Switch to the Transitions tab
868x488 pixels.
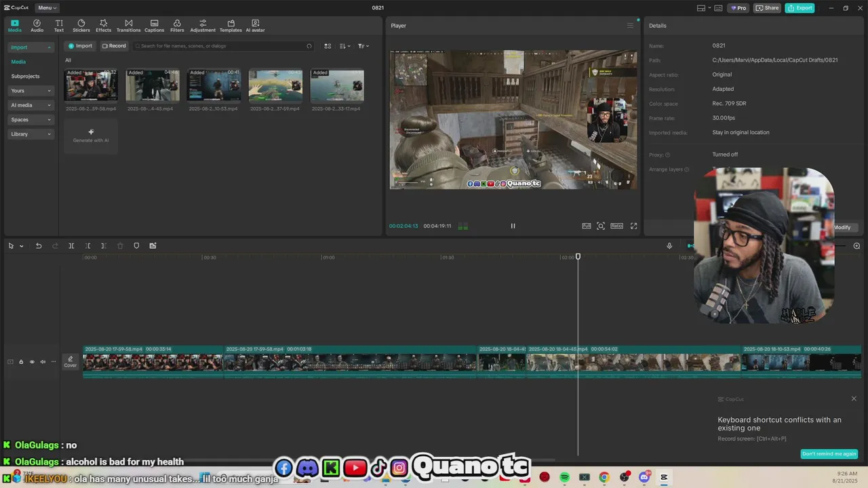[x=128, y=26]
